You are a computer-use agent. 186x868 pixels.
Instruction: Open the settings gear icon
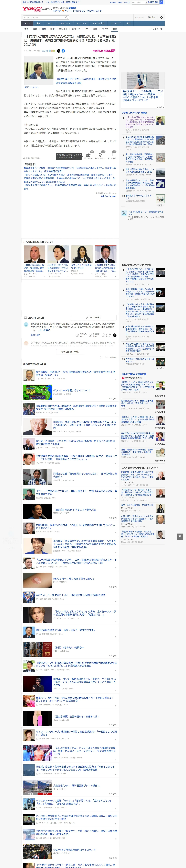[161, 18]
